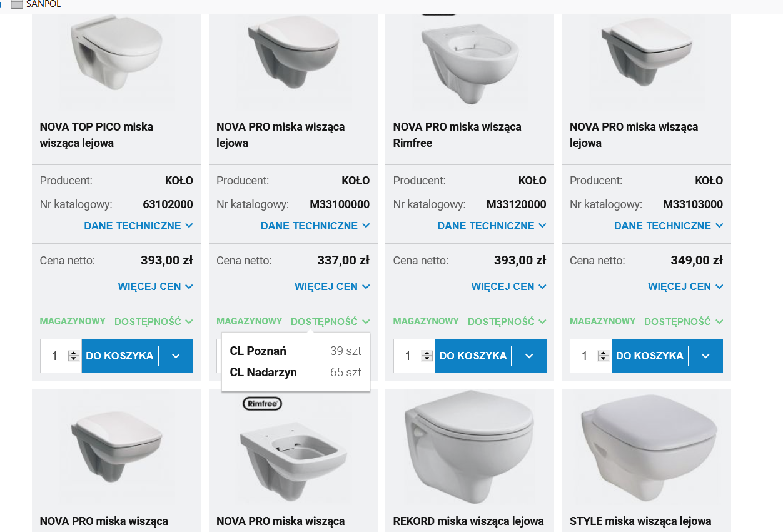Click the Rimfree badge icon

point(262,404)
